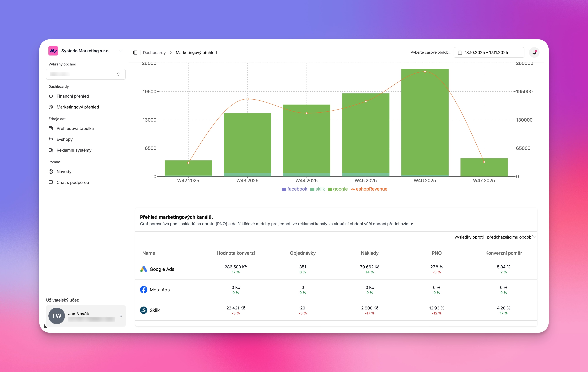Open the notifications bell

click(534, 53)
